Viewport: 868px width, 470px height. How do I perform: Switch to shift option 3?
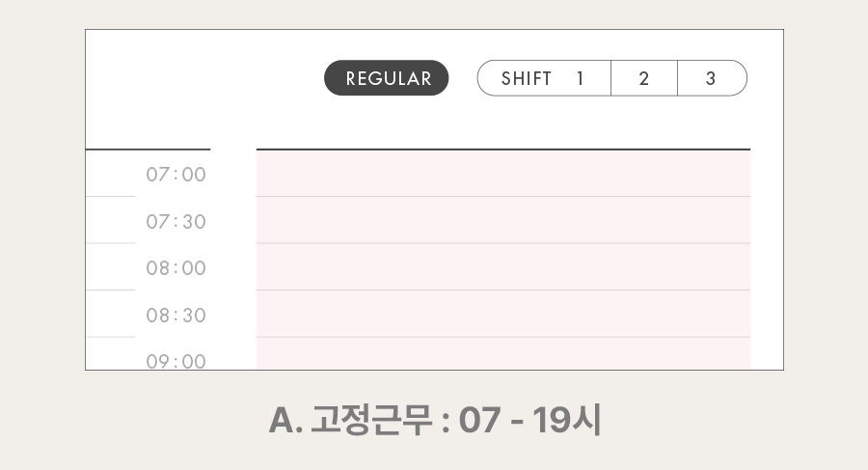coord(711,78)
